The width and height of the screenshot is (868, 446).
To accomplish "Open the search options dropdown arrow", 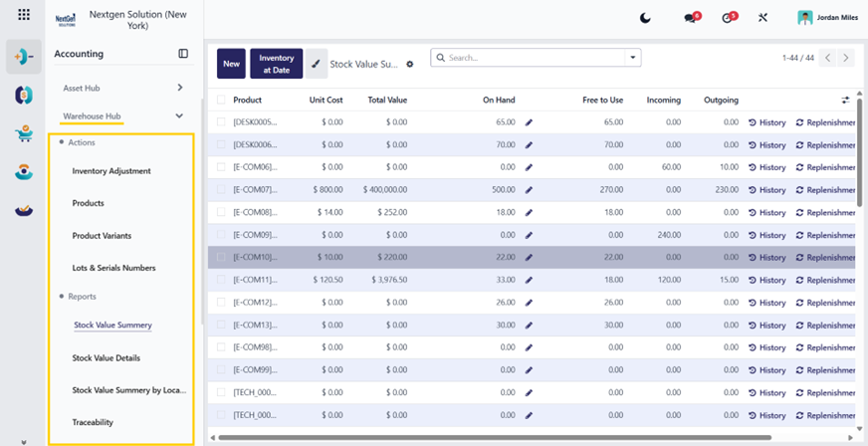I will 633,58.
